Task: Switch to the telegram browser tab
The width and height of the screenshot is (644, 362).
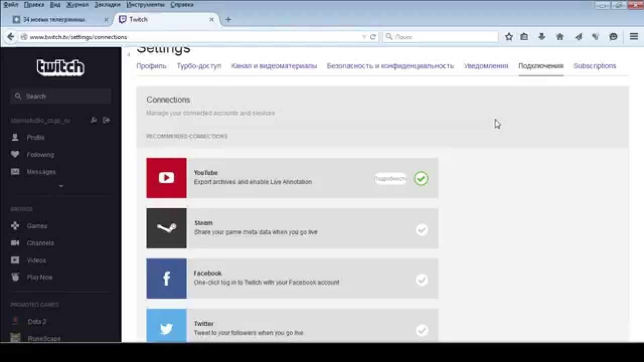Action: (60, 20)
